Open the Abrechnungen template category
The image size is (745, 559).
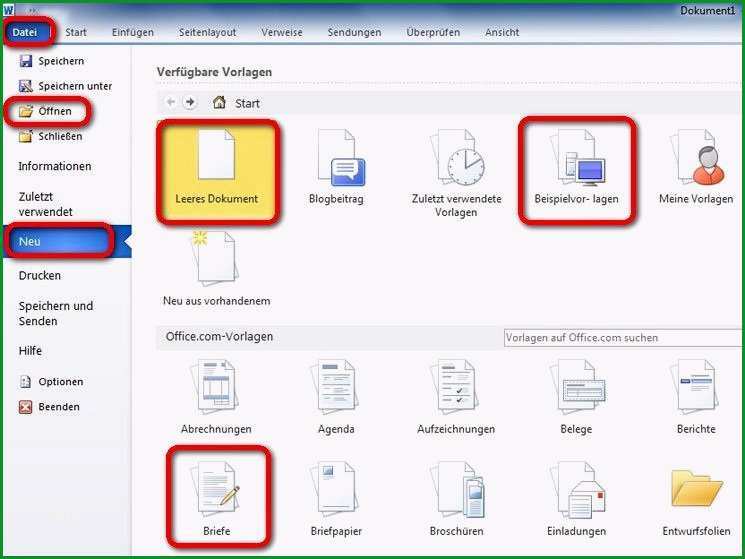click(217, 397)
